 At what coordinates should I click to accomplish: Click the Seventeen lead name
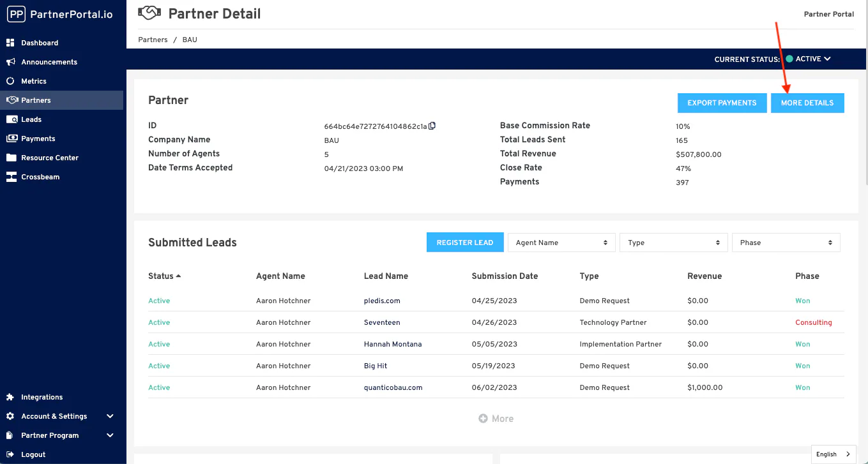click(x=382, y=322)
